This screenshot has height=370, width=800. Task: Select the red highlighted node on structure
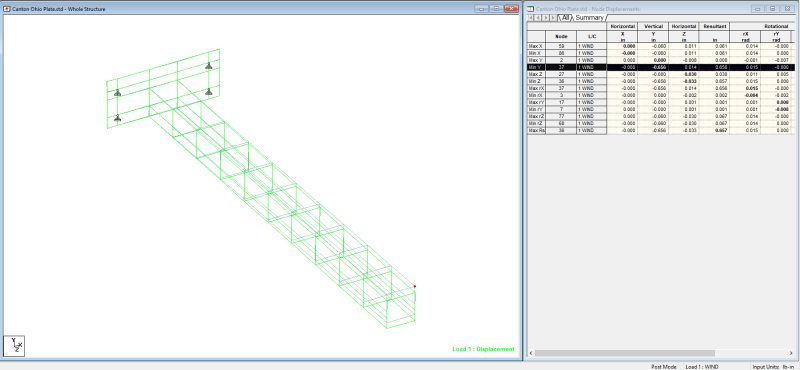pos(415,286)
